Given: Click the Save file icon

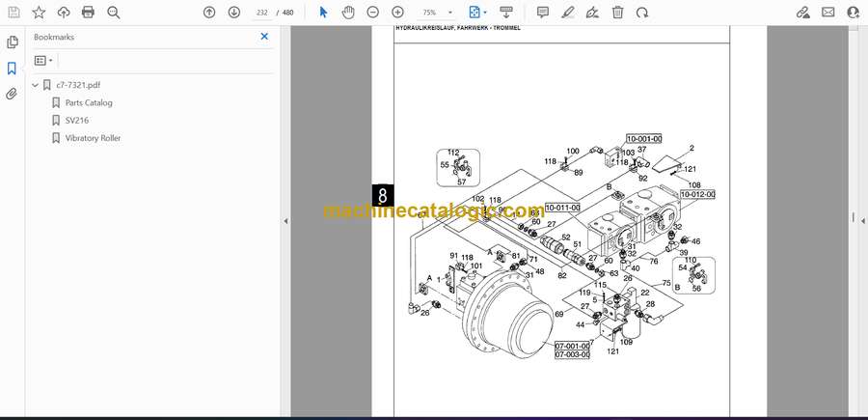Looking at the screenshot, I should [x=14, y=13].
